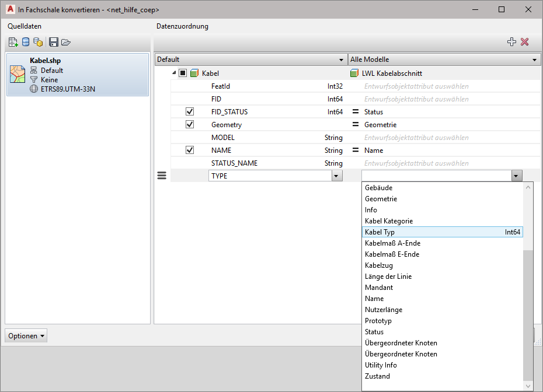Select Geometrie from the dropdown list
This screenshot has height=392, width=543.
tap(442, 198)
